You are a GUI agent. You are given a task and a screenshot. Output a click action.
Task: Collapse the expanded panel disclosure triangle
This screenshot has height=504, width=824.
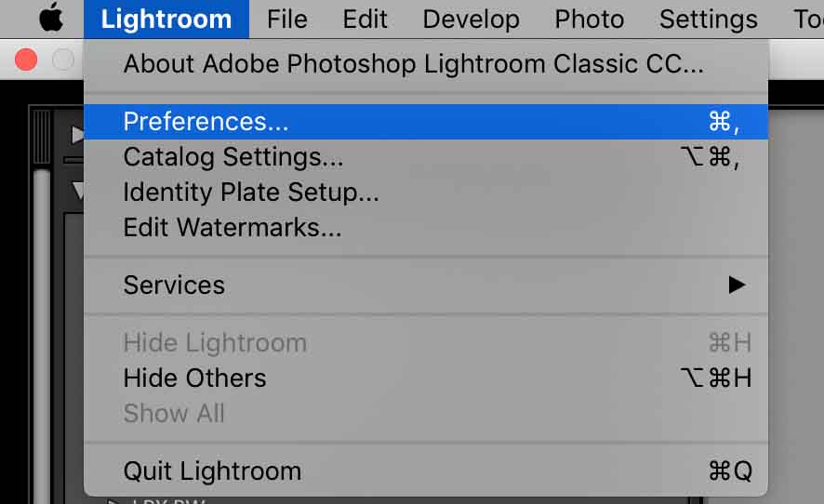pyautogui.click(x=78, y=191)
